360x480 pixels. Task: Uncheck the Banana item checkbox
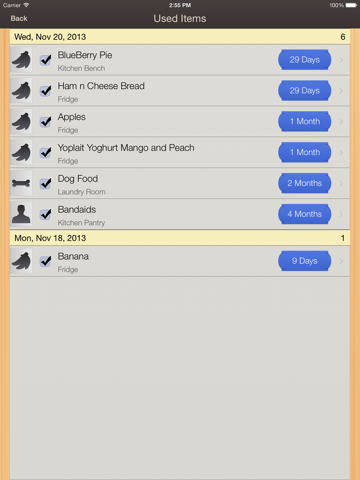click(46, 261)
